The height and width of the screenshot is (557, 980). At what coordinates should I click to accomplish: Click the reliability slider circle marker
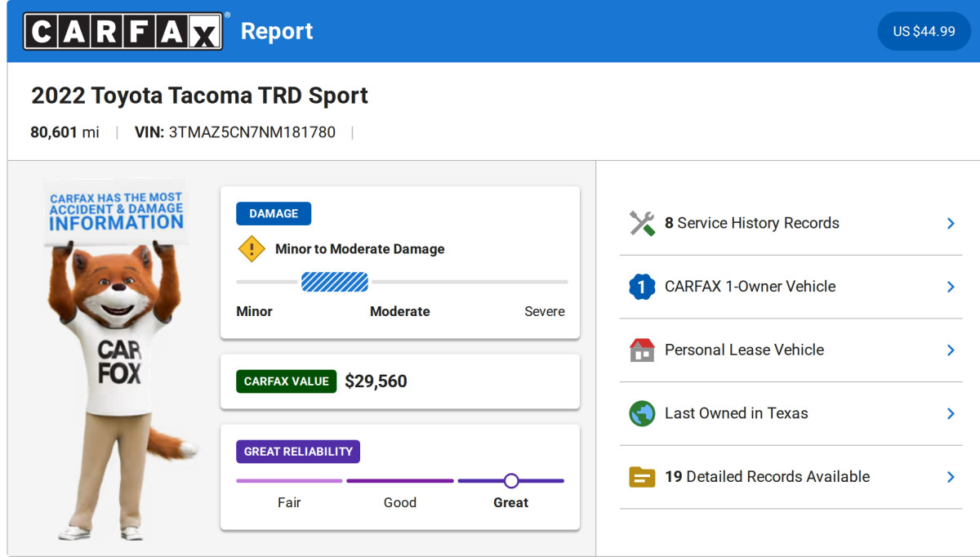point(511,480)
